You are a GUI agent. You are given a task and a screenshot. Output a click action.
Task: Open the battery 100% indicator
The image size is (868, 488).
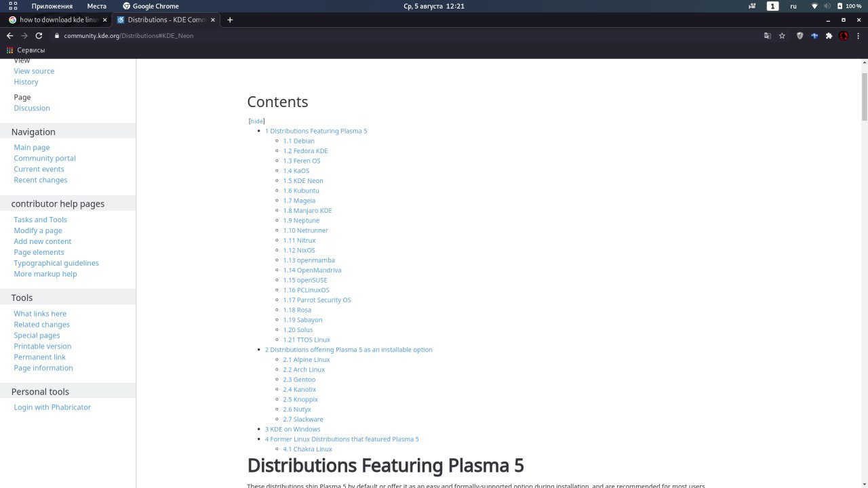[x=850, y=6]
